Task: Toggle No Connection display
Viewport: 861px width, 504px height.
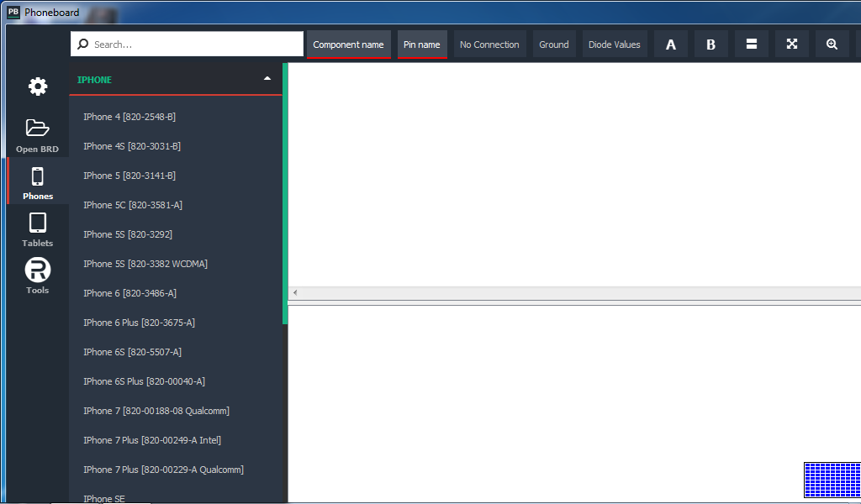Action: [489, 45]
